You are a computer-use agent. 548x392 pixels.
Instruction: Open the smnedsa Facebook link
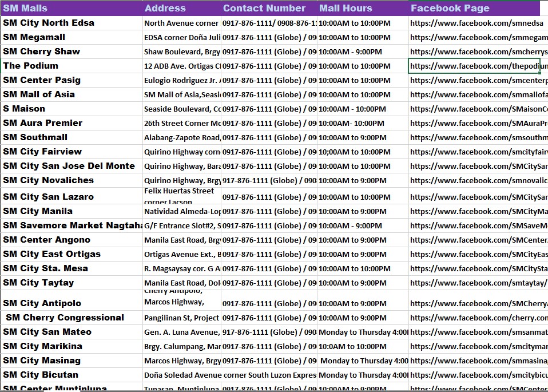pos(476,23)
